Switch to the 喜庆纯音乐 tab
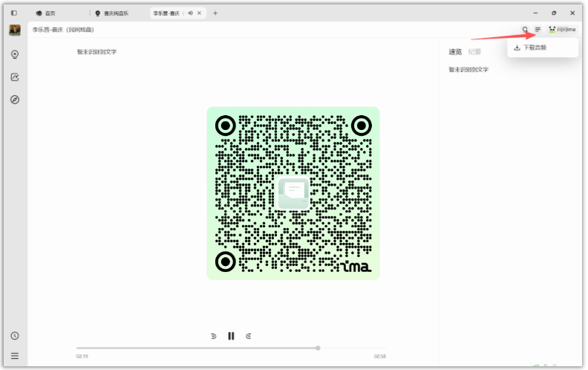The width and height of the screenshot is (588, 370). (x=112, y=13)
